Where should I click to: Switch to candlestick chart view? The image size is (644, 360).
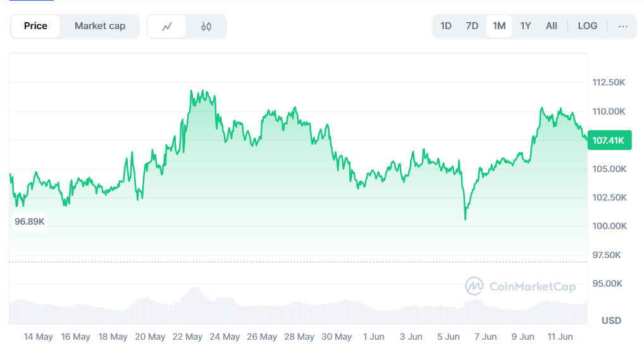(206, 27)
